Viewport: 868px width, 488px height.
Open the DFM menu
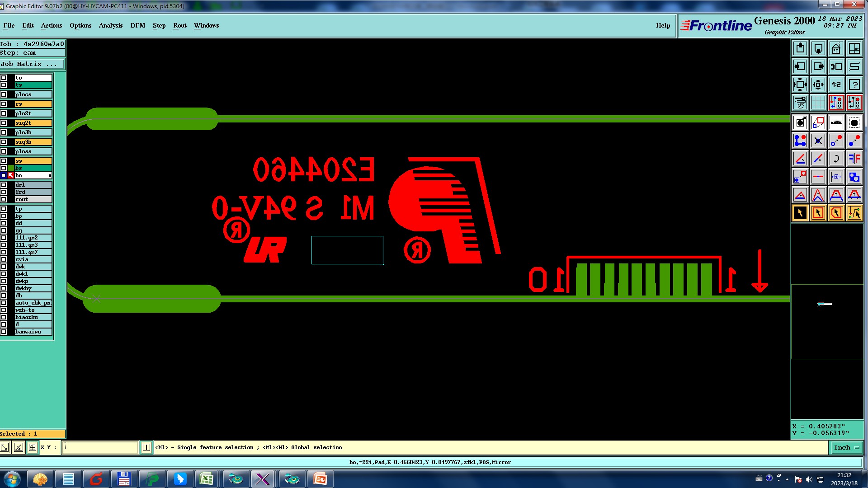click(137, 25)
